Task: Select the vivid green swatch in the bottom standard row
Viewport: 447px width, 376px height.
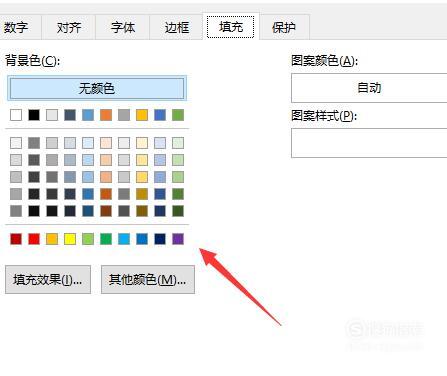Action: [x=106, y=239]
